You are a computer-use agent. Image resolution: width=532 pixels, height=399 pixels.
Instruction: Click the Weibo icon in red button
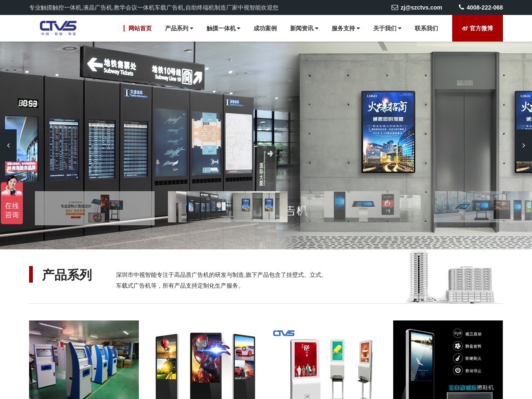465,28
